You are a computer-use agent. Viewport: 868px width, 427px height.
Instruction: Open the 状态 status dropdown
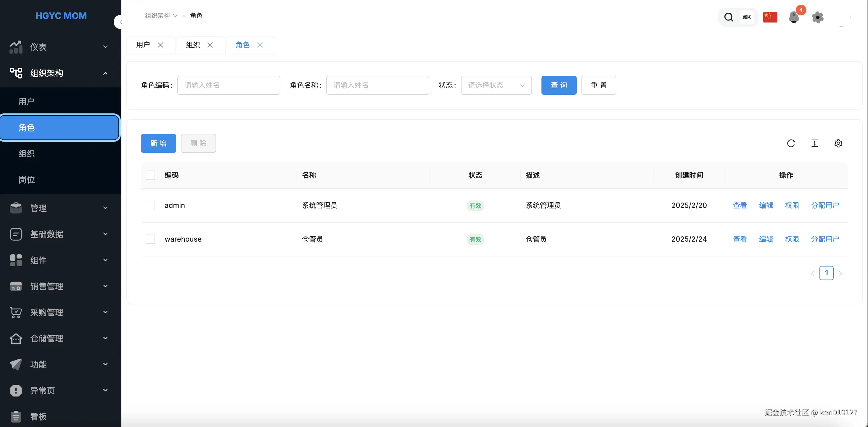(496, 85)
